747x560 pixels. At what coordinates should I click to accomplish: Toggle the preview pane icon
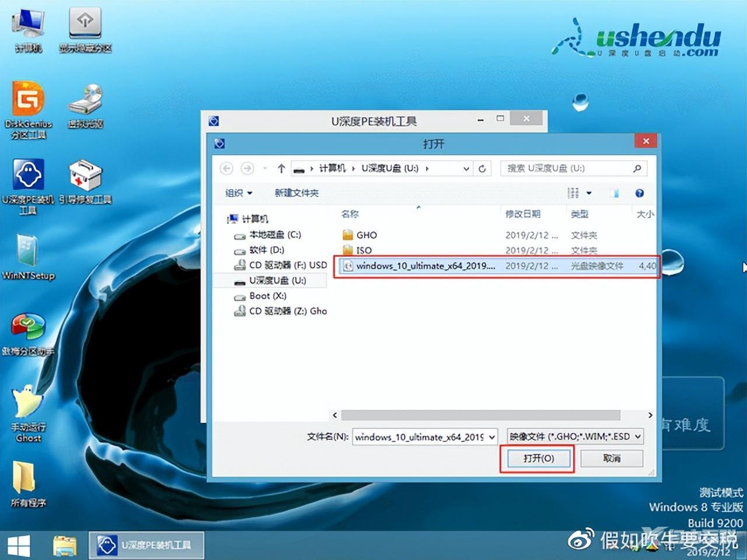coord(614,193)
